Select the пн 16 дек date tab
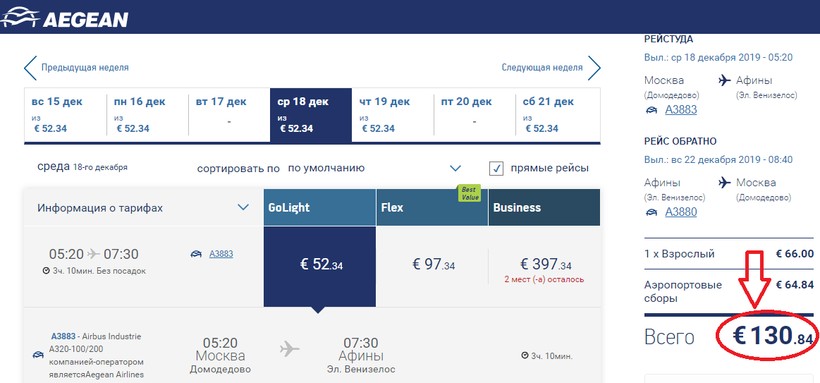This screenshot has height=383, width=820. coord(147,115)
